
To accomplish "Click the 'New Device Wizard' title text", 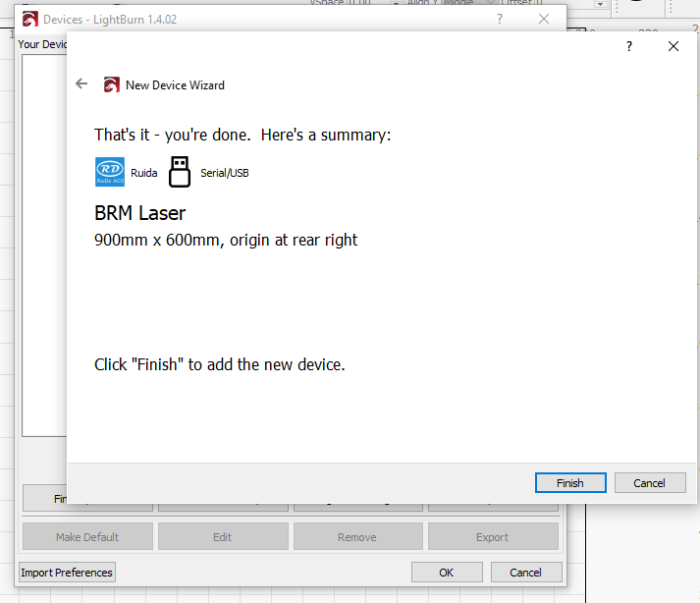I will pyautogui.click(x=175, y=84).
